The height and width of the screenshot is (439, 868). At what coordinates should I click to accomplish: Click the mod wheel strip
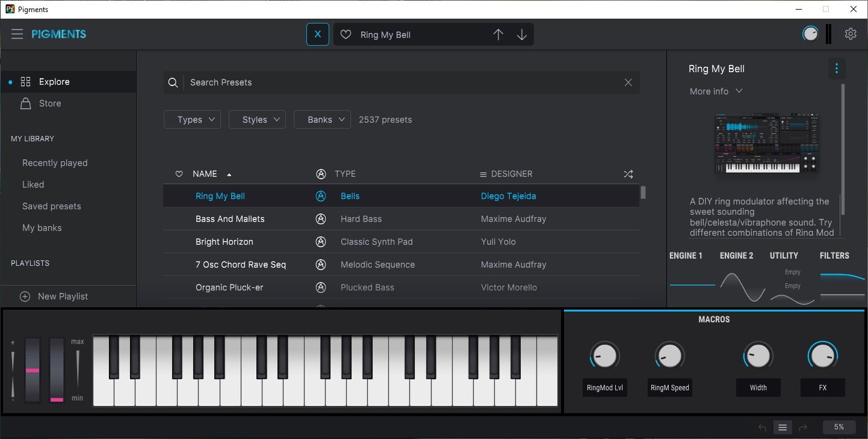(57, 370)
